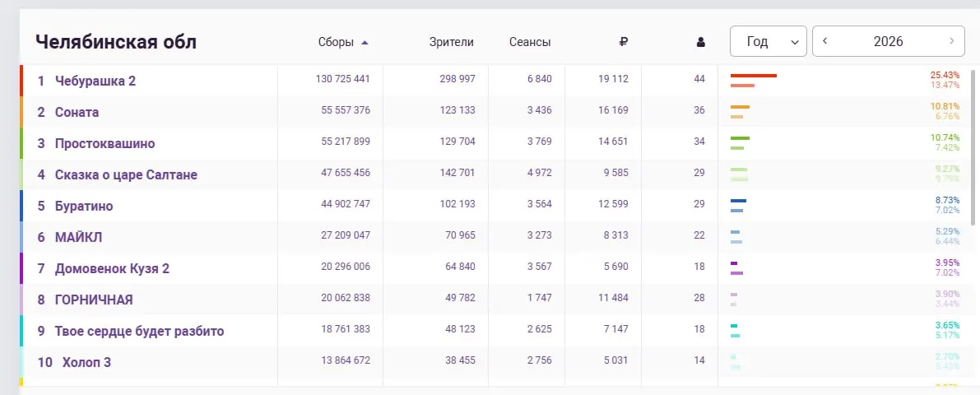Click the 8.73% share percentage

click(x=946, y=200)
